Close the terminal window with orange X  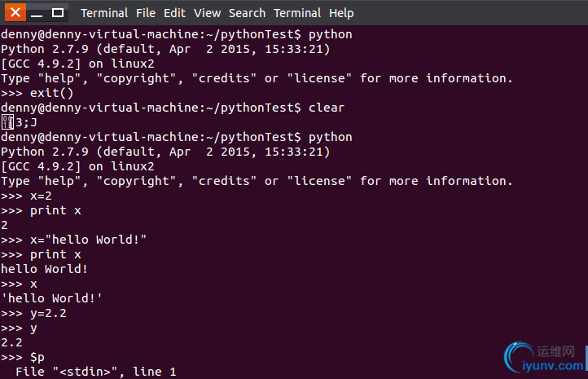pos(15,13)
